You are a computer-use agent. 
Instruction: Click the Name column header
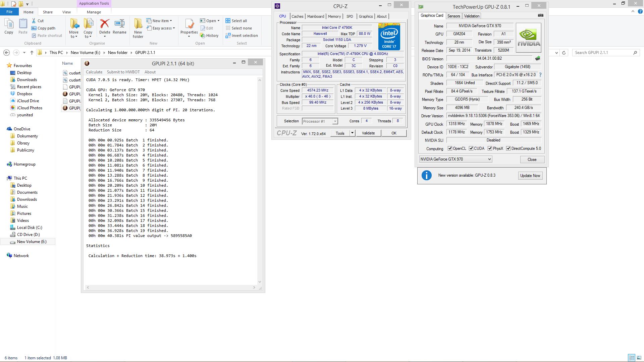tap(67, 63)
